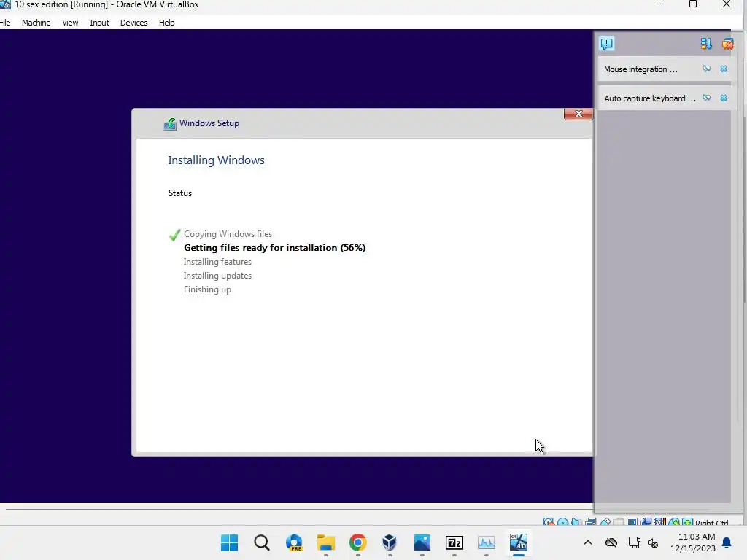Click the virtualization features status icon

pos(659,522)
